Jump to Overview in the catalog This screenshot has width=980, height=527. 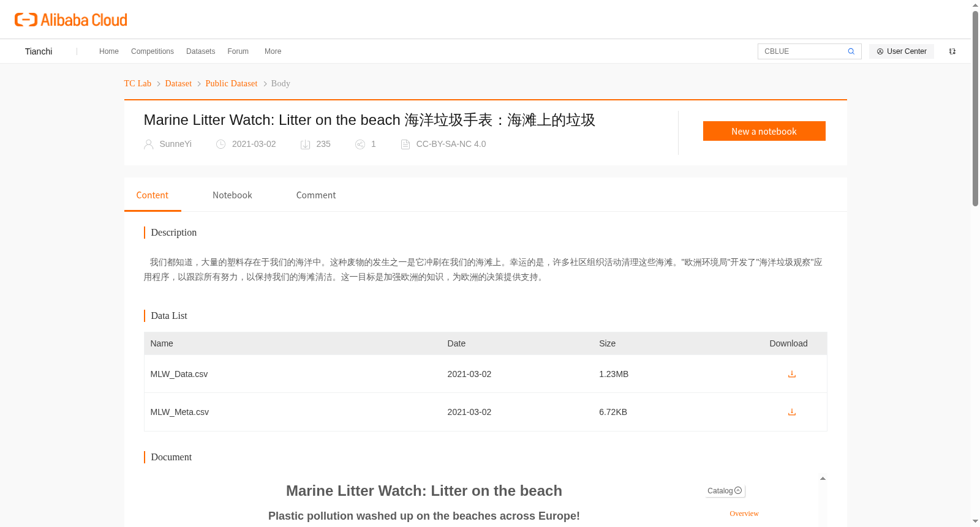click(x=744, y=514)
